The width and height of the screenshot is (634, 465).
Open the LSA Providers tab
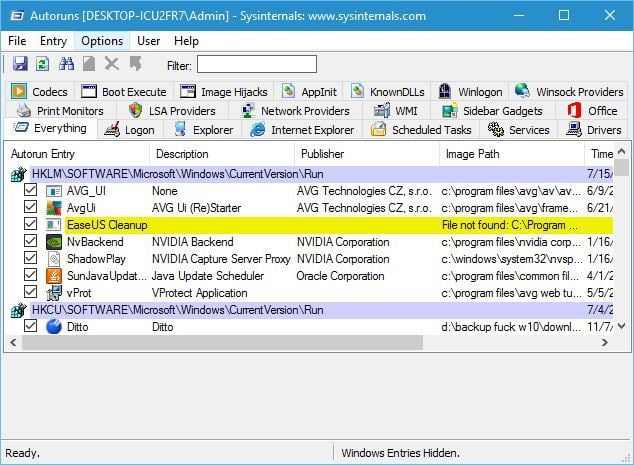172,111
